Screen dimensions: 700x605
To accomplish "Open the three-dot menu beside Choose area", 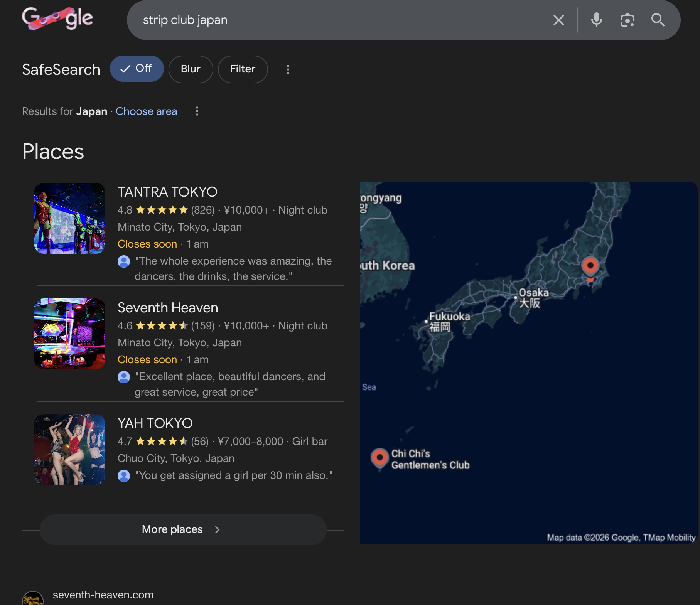I will click(x=197, y=111).
